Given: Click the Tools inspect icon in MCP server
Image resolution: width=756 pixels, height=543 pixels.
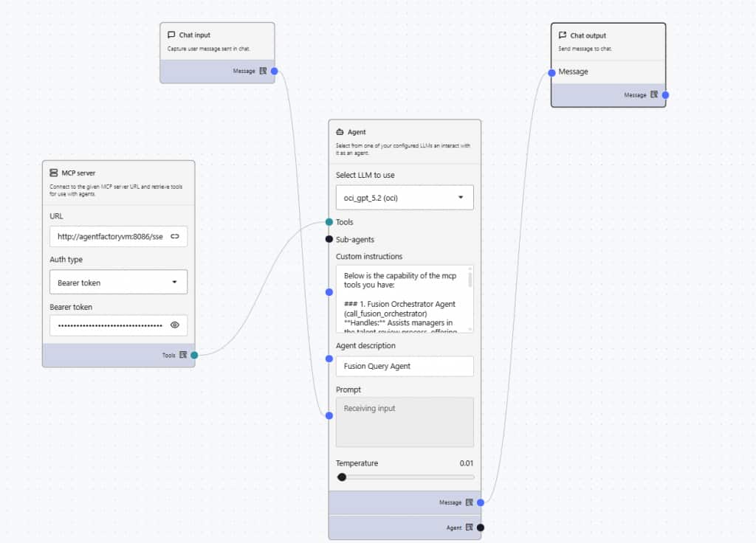Looking at the screenshot, I should (x=183, y=355).
